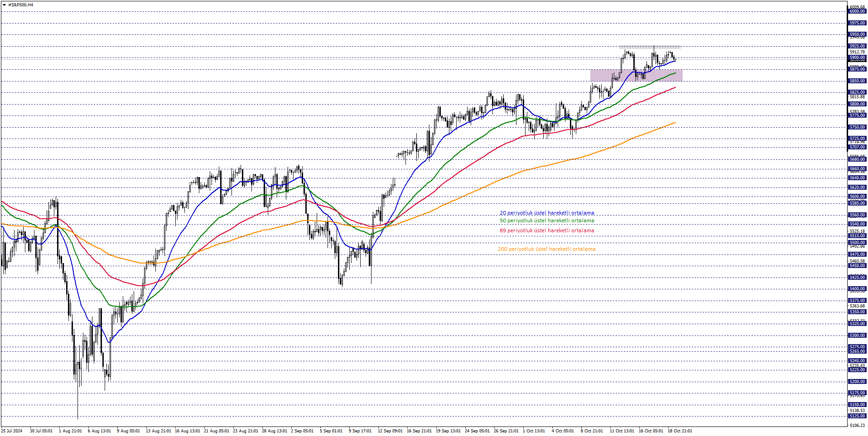The width and height of the screenshot is (868, 436).
Task: Click the 5660.00 price level label
Action: coord(857,169)
